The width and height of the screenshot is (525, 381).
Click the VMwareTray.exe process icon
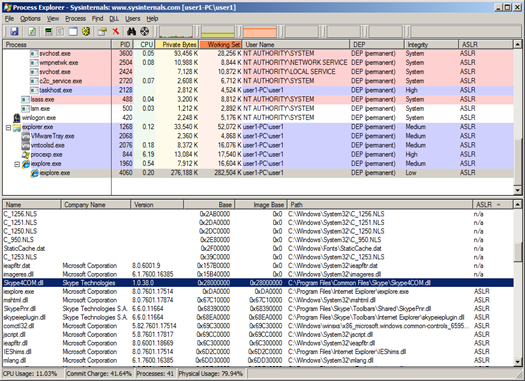point(25,136)
